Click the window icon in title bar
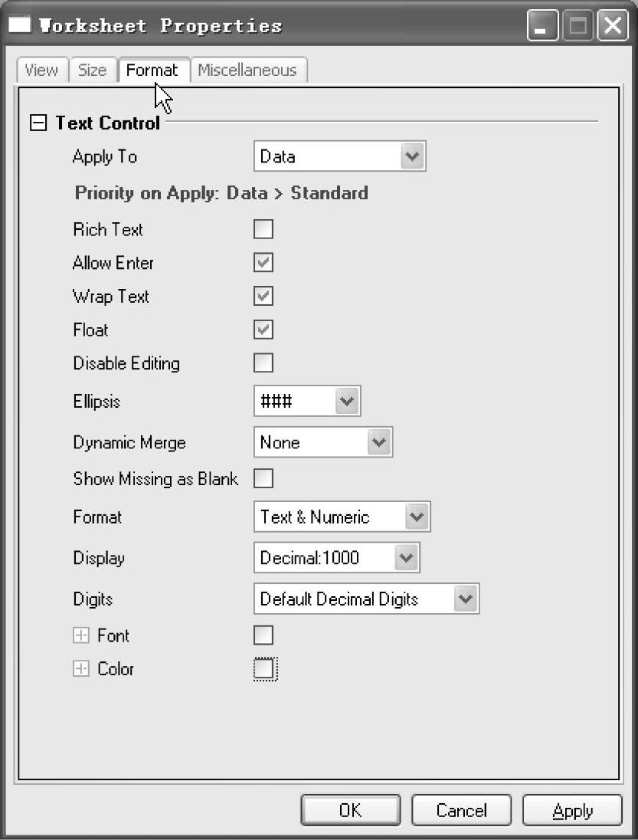The height and width of the screenshot is (840, 638). 19,25
